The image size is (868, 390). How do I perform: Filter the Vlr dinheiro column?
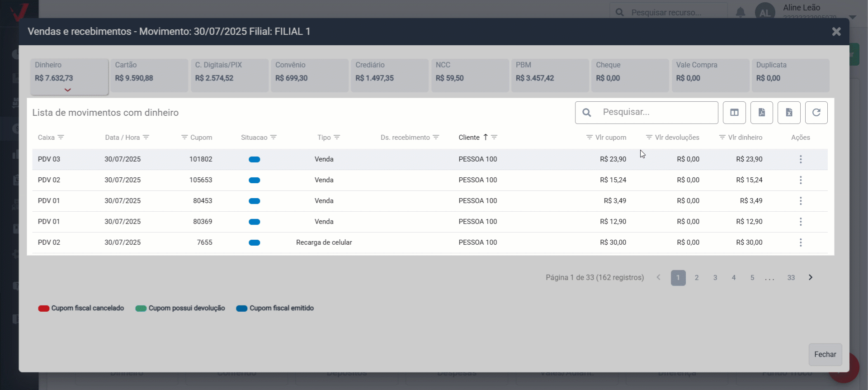[x=722, y=138]
